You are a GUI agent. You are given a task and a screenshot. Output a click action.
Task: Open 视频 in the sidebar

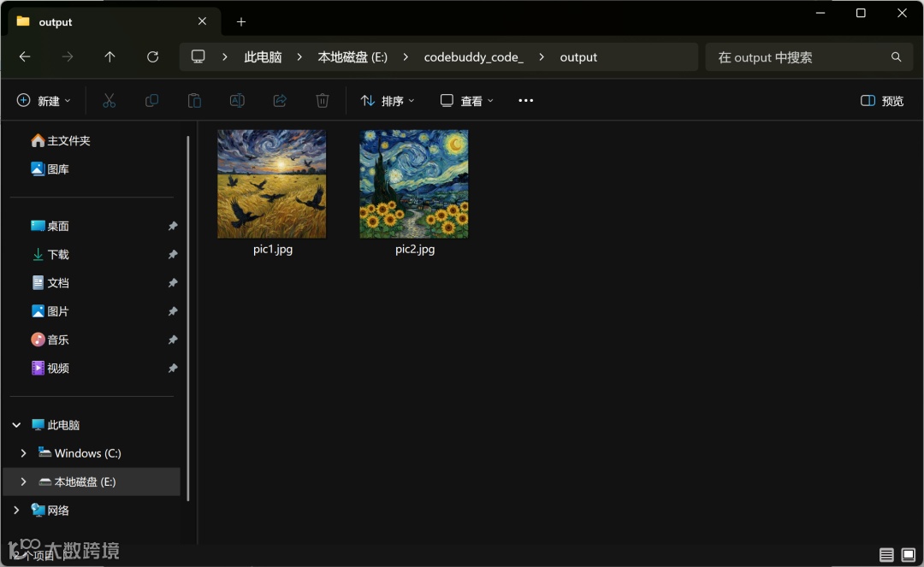(50, 368)
